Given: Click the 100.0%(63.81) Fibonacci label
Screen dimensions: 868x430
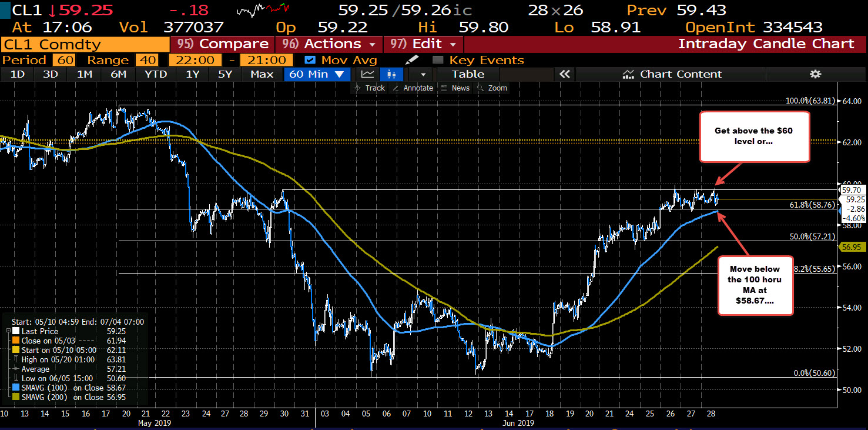Looking at the screenshot, I should click(x=811, y=101).
